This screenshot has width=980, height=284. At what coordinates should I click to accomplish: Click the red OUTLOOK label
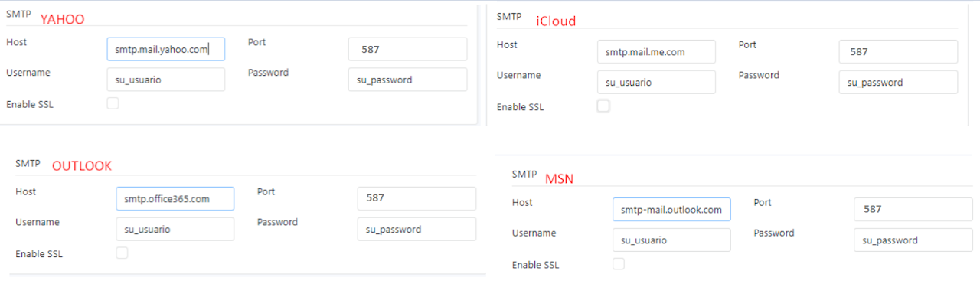click(x=82, y=166)
